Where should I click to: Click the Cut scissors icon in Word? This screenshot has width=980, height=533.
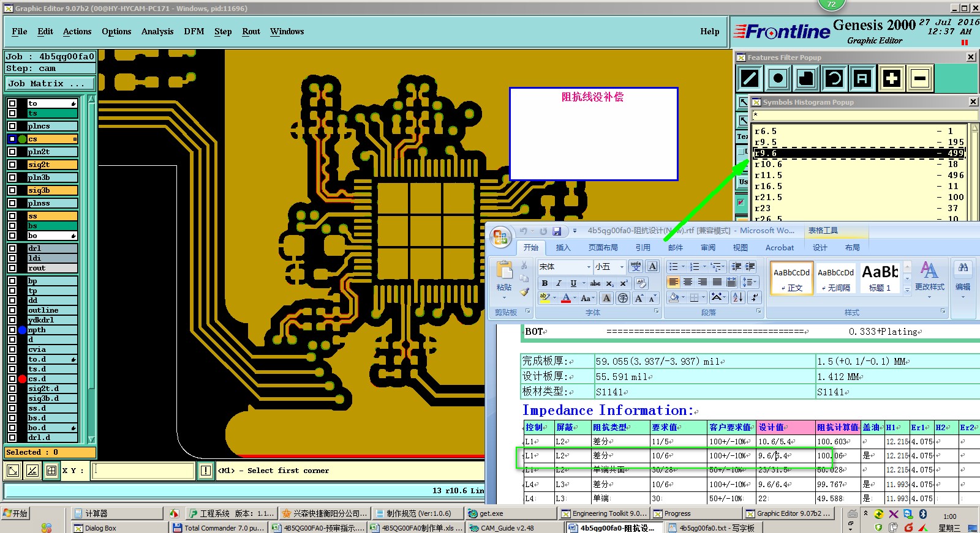pos(524,266)
